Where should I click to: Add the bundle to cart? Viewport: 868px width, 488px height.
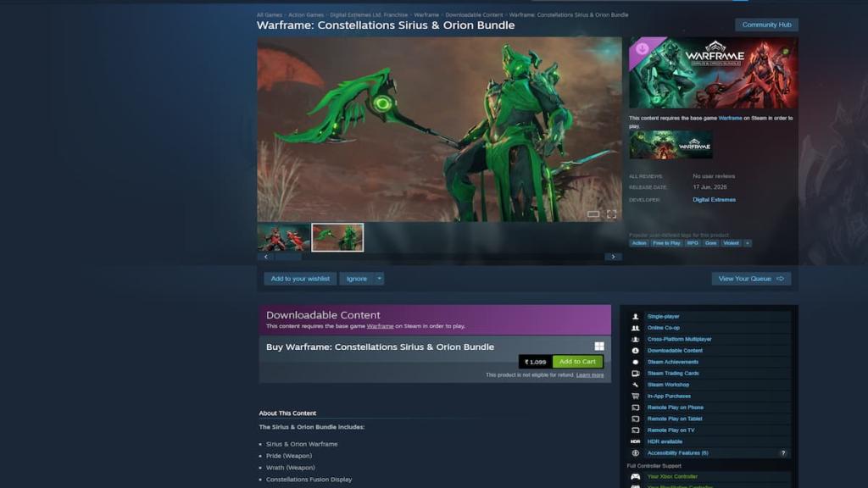click(x=577, y=361)
